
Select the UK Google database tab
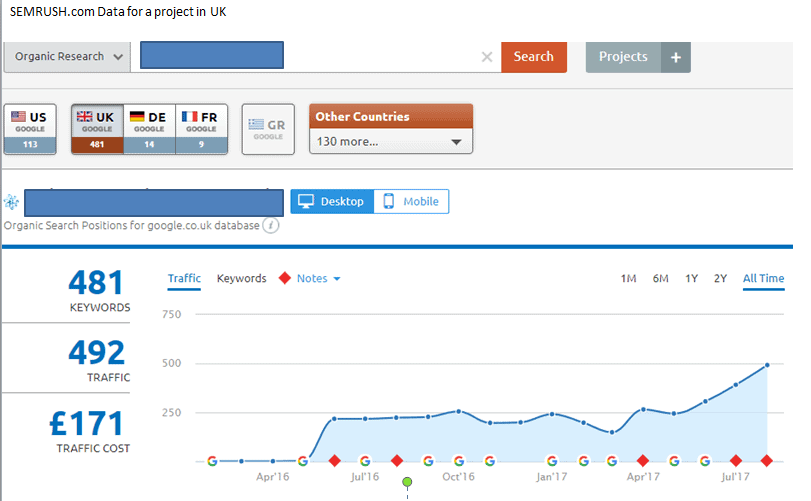[97, 129]
